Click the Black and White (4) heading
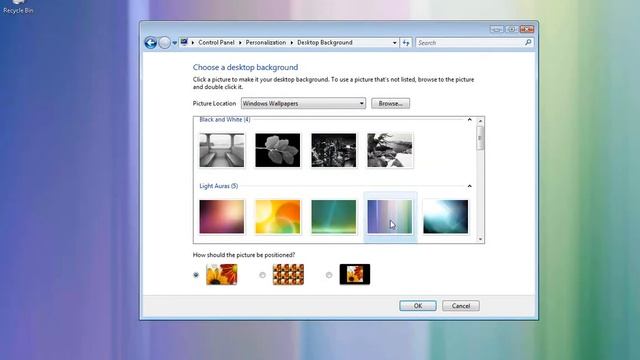The height and width of the screenshot is (360, 640). click(x=225, y=120)
